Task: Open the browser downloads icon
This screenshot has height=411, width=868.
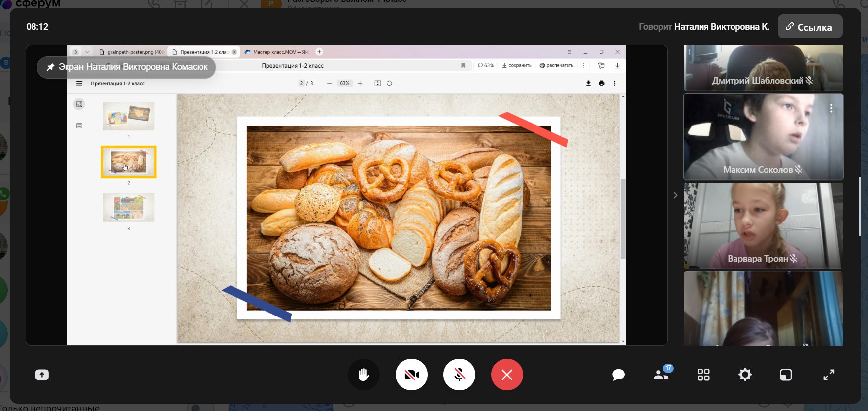Action: pyautogui.click(x=617, y=65)
